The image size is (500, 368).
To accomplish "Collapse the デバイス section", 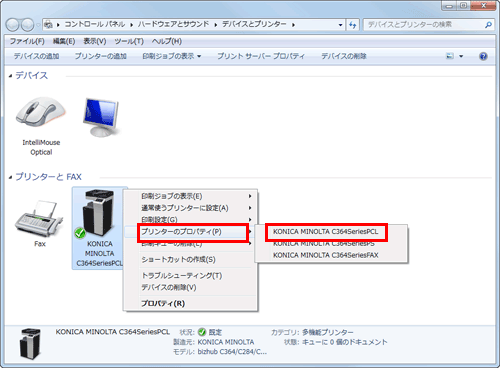I will (x=10, y=76).
